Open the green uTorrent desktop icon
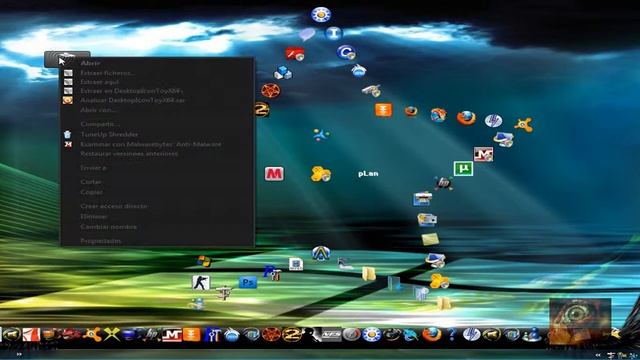The height and width of the screenshot is (360, 640). pyautogui.click(x=463, y=168)
